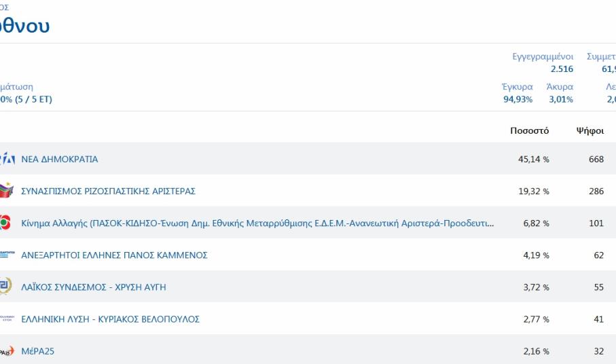Click the Νέα Δημοκρατία party logo
616x364 pixels.
[x=7, y=159]
